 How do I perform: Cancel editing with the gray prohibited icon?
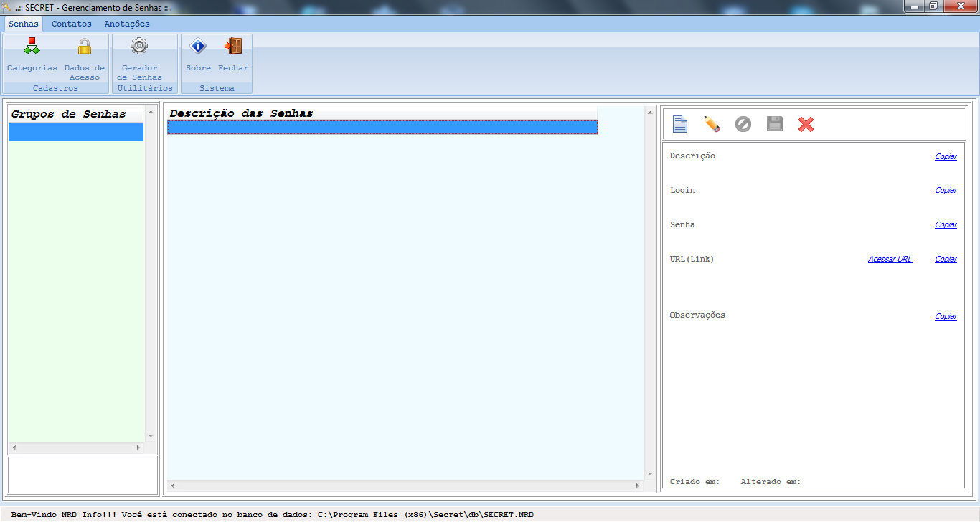click(x=743, y=124)
